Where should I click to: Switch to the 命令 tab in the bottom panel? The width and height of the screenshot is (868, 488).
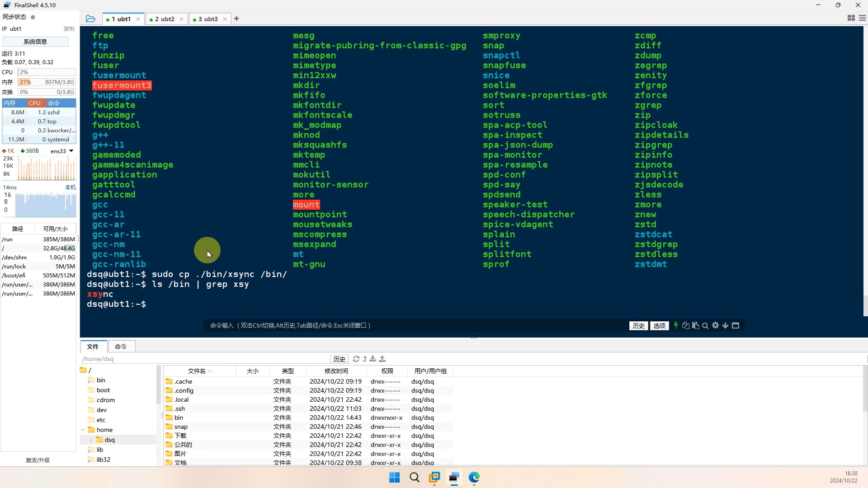coord(121,347)
